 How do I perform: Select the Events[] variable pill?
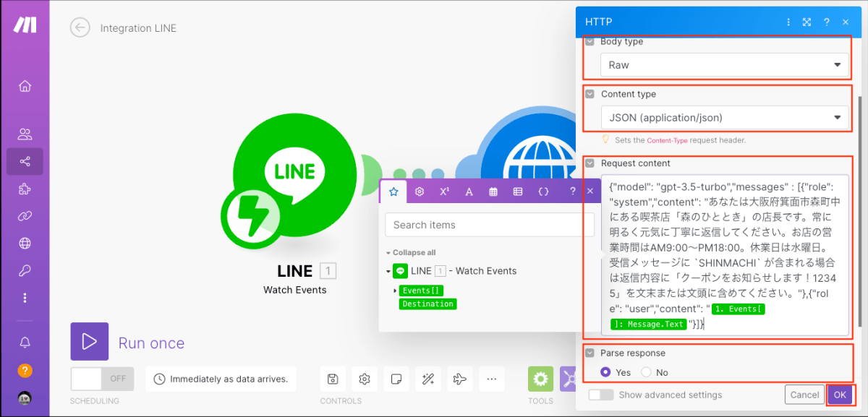421,291
